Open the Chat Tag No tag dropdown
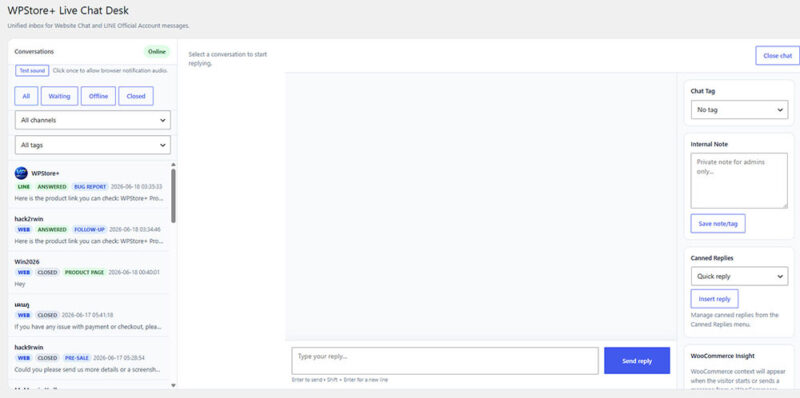The image size is (800, 398). [739, 110]
